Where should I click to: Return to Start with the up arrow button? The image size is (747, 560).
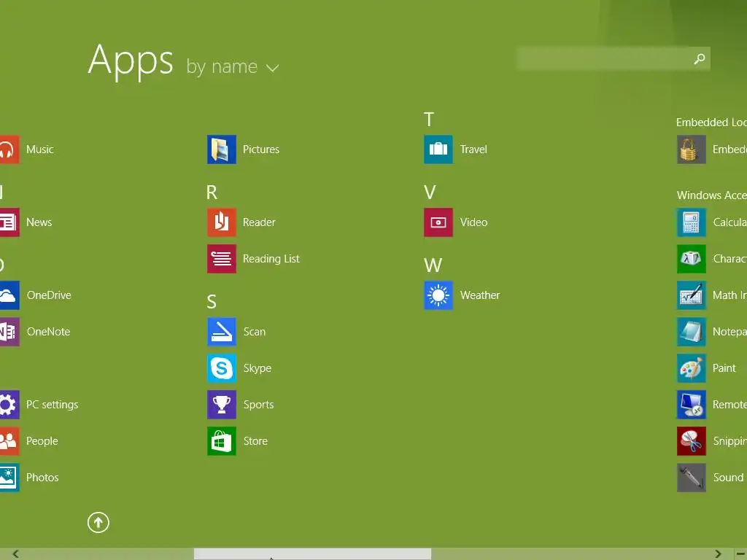point(98,522)
